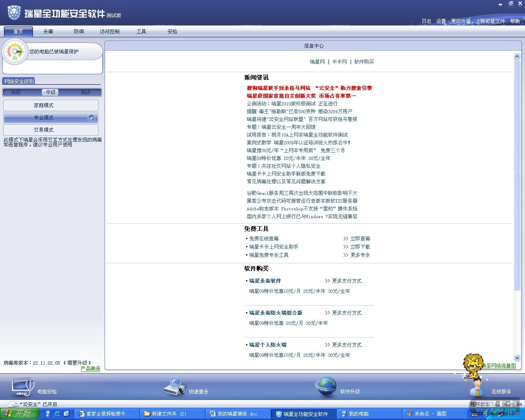Viewport: 525px width, 420px height.
Task: Open the 瑞星个人防火墙 purchase link
Action: click(x=268, y=345)
